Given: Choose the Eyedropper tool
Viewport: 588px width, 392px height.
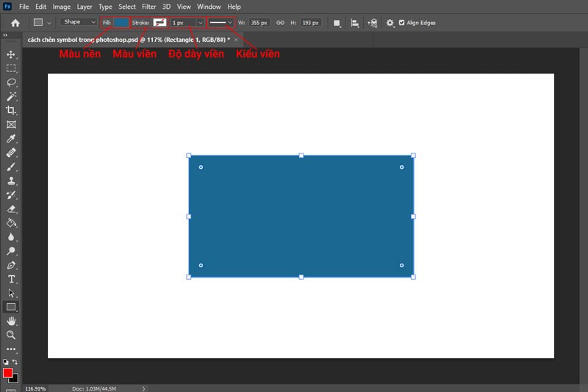Looking at the screenshot, I should pos(11,139).
